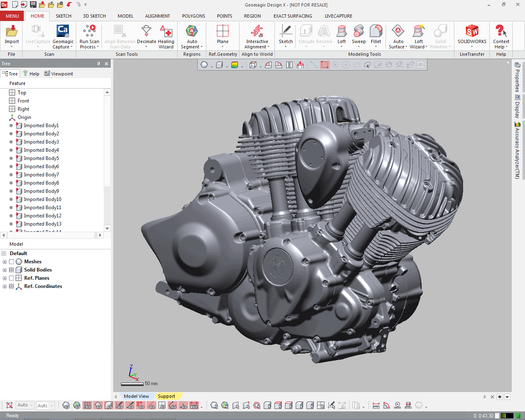525x420 pixels.
Task: Toggle solid body visibility in bottom toolbar
Action: pos(109,406)
